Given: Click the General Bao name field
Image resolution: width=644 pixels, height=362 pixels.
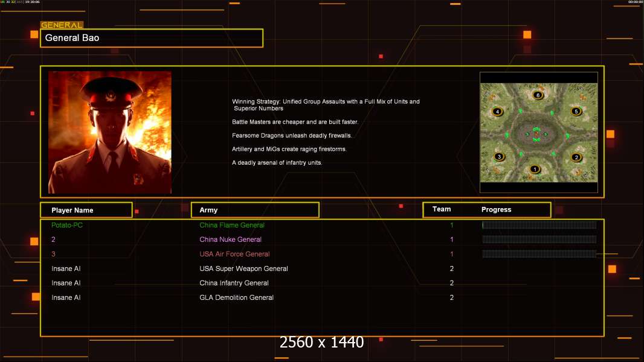Looking at the screenshot, I should 152,38.
